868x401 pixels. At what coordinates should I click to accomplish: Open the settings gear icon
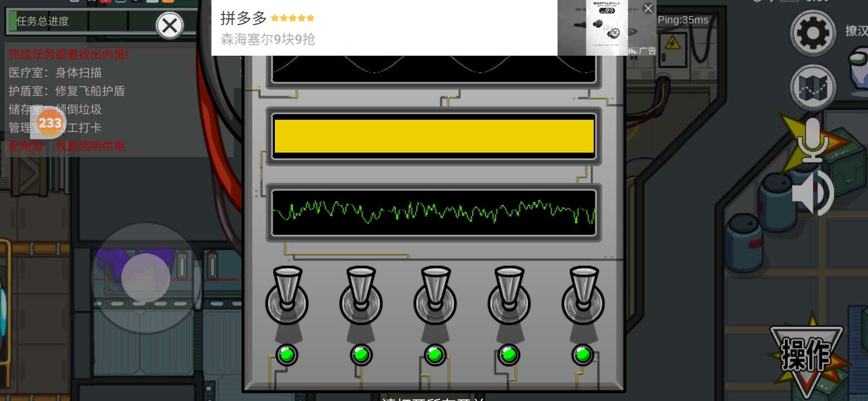pos(813,33)
